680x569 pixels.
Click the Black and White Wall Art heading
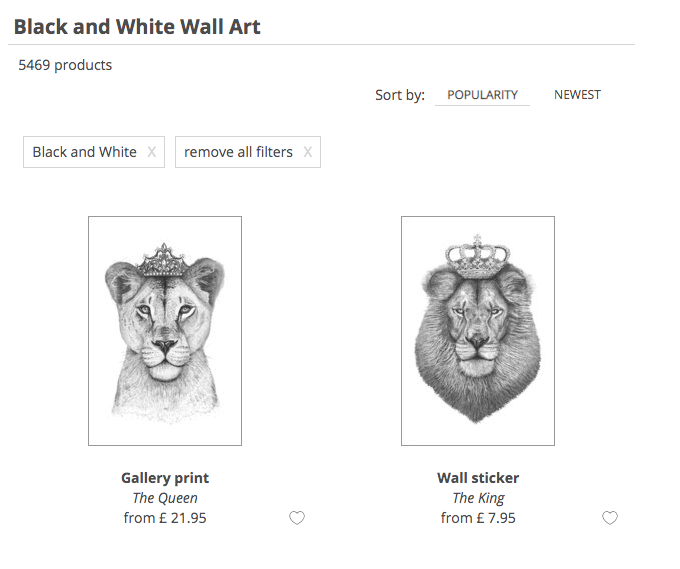[137, 27]
